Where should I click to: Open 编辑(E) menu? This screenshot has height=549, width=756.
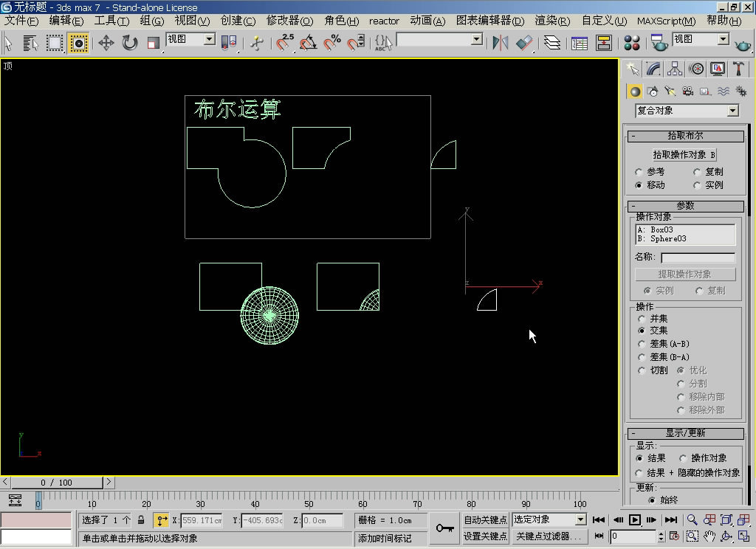[66, 21]
